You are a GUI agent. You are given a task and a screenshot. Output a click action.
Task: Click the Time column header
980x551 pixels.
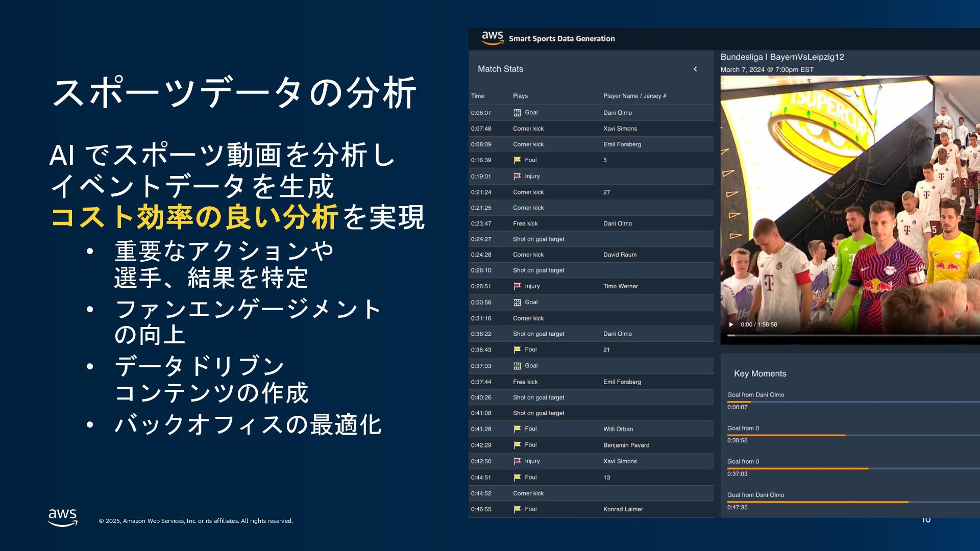pos(478,96)
